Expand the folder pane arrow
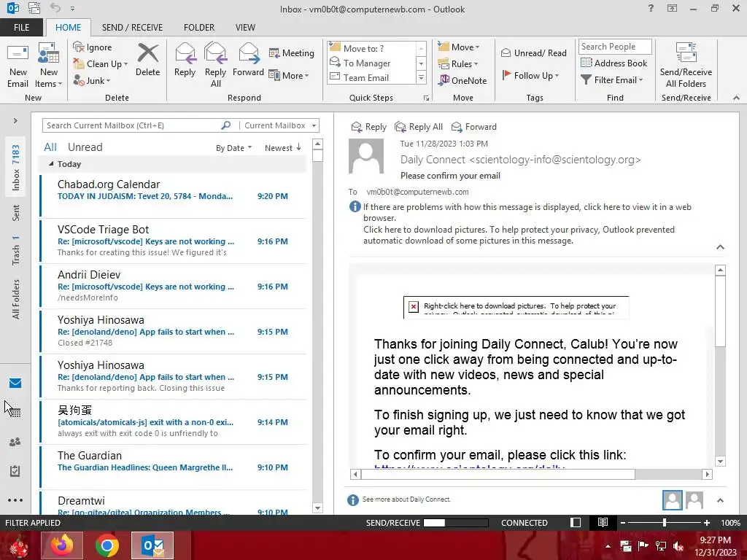 click(15, 120)
